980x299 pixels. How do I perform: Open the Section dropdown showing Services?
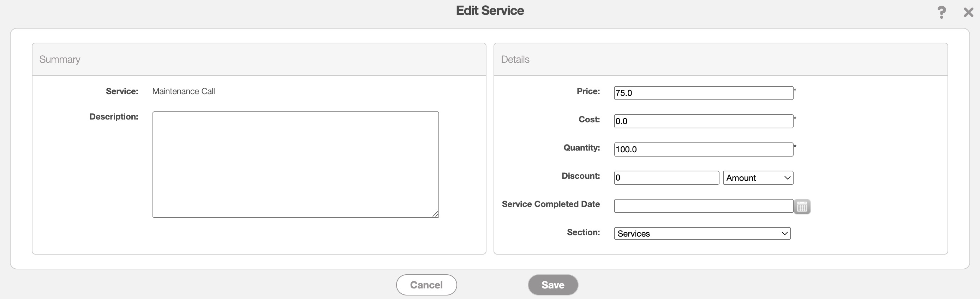702,233
